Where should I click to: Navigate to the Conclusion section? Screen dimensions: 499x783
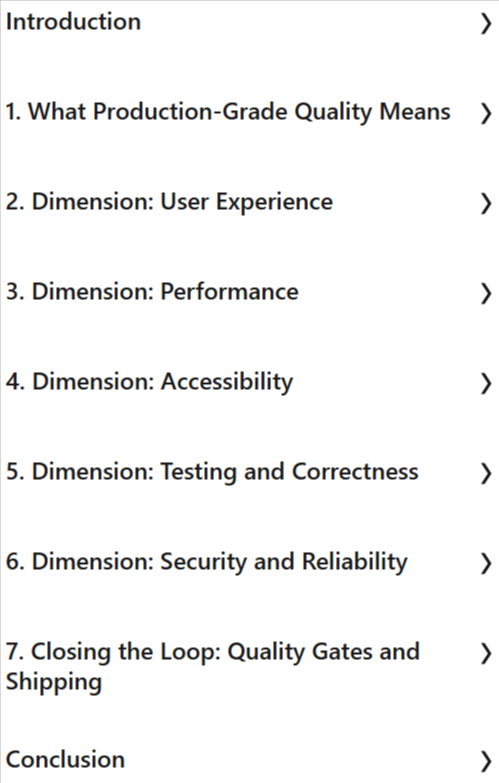[65, 760]
